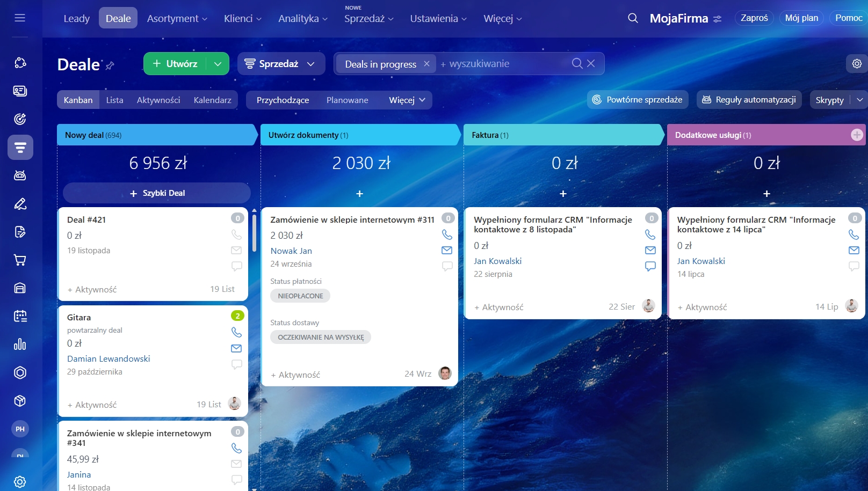Click the Szybki Deal button
The height and width of the screenshot is (491, 868).
coord(157,193)
